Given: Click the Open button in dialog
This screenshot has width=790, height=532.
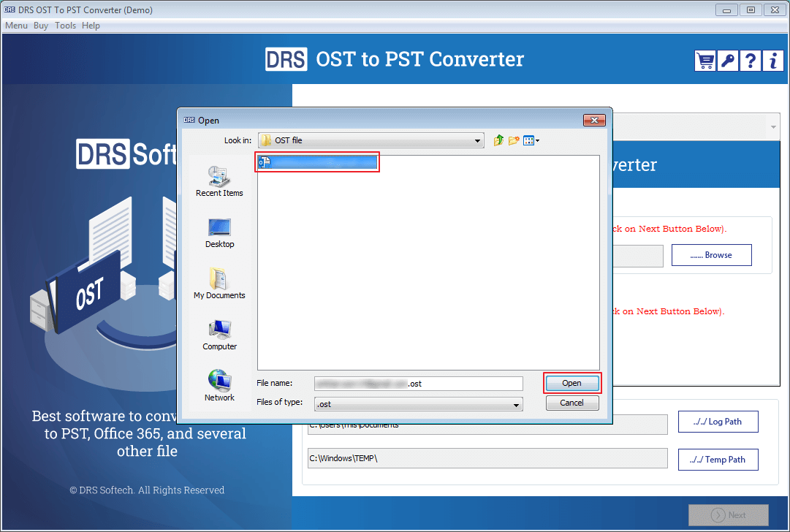Looking at the screenshot, I should [572, 384].
